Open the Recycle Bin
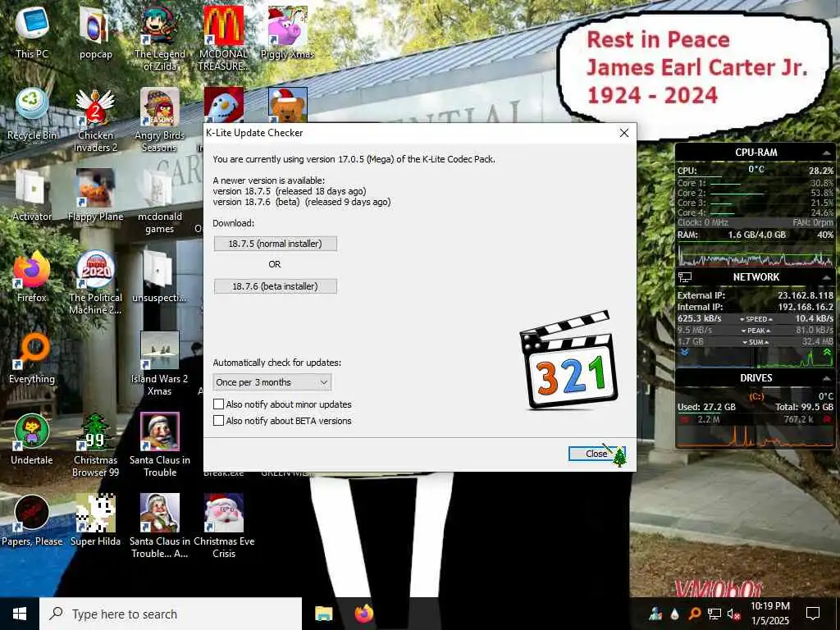Viewport: 840px width, 630px height. [32, 113]
